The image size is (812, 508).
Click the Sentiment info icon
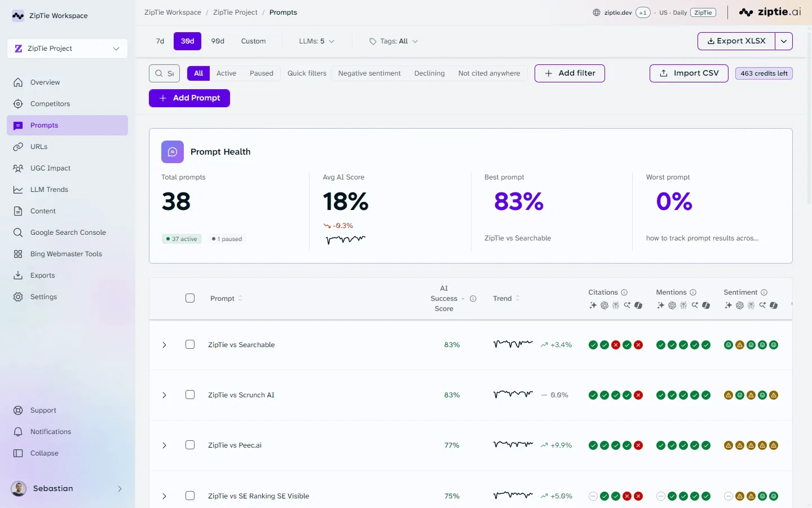pos(764,292)
